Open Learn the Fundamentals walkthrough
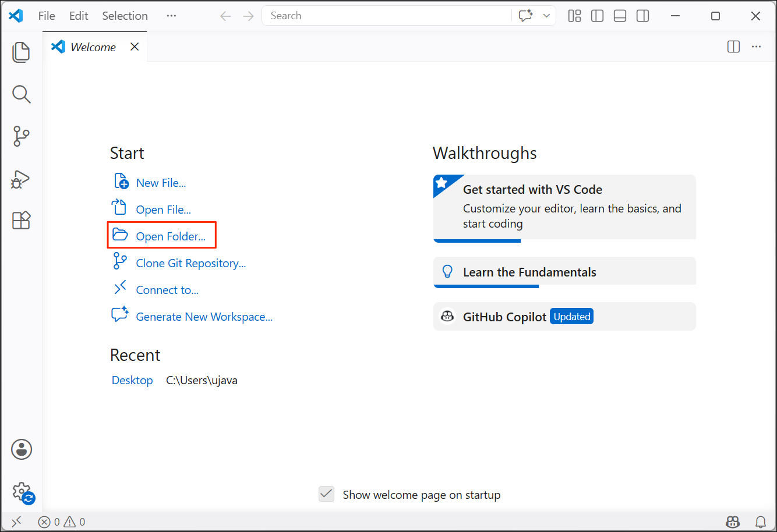 click(x=564, y=272)
